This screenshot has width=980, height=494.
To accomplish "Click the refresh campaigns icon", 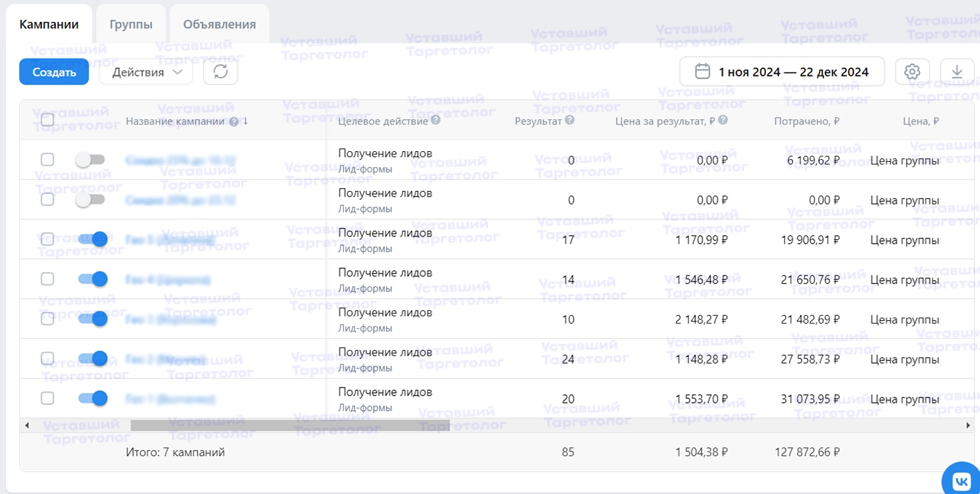I will point(221,72).
